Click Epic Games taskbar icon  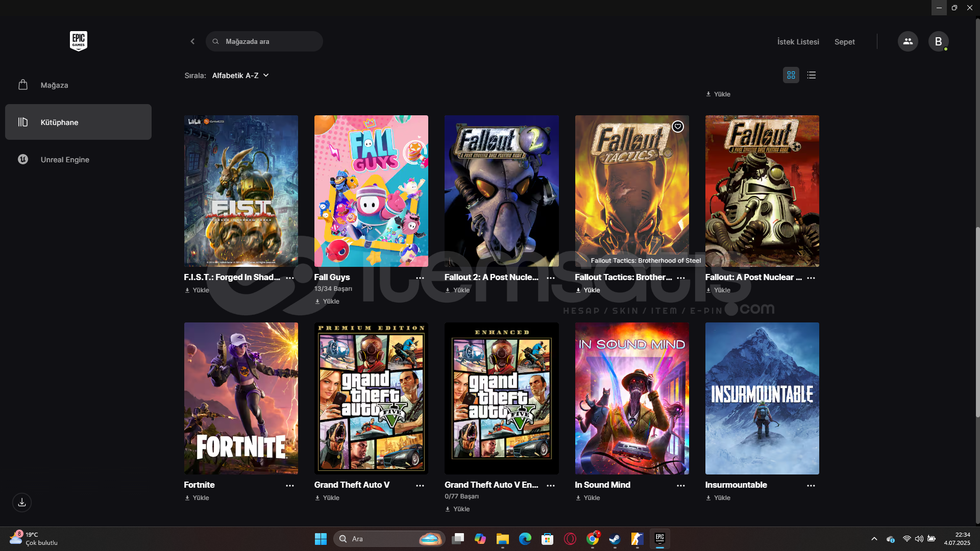click(659, 539)
